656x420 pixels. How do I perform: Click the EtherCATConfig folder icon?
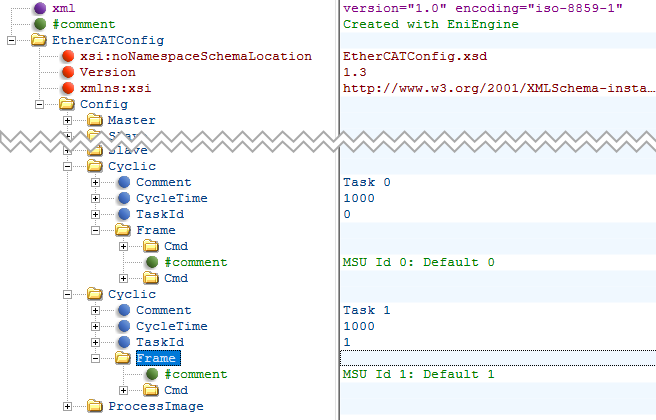[39, 40]
